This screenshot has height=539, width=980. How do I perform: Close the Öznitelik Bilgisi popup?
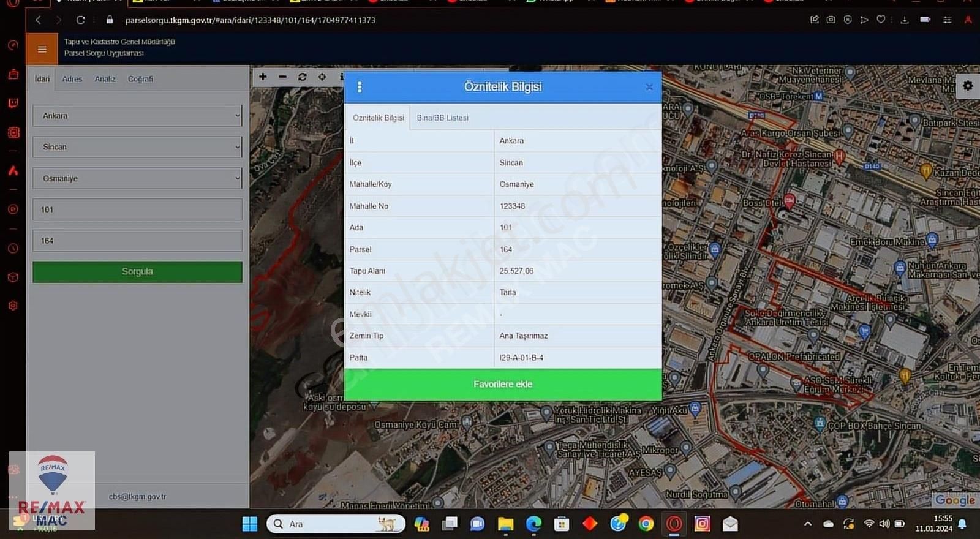coord(649,87)
